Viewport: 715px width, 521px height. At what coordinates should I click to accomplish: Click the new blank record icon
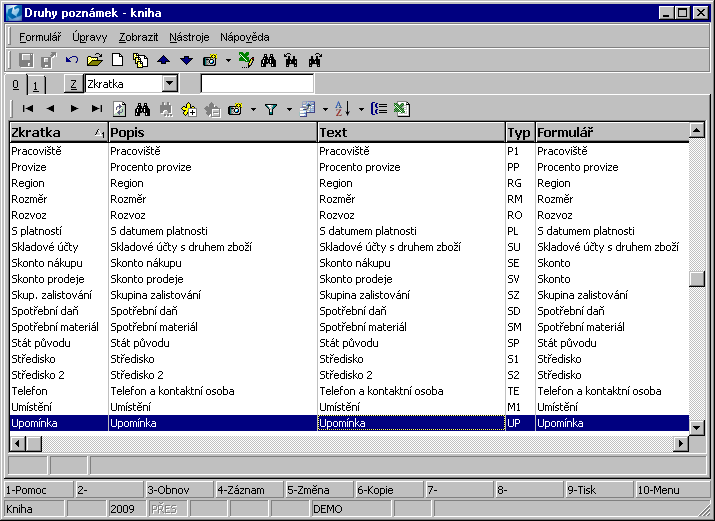(117, 60)
